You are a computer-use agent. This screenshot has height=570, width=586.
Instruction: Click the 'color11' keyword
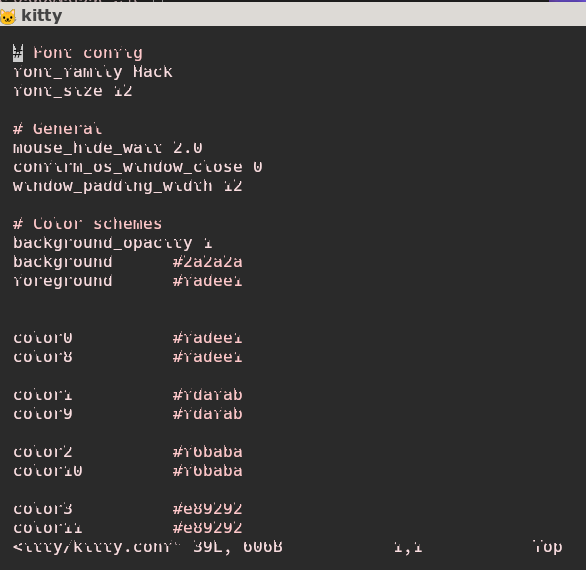click(47, 528)
